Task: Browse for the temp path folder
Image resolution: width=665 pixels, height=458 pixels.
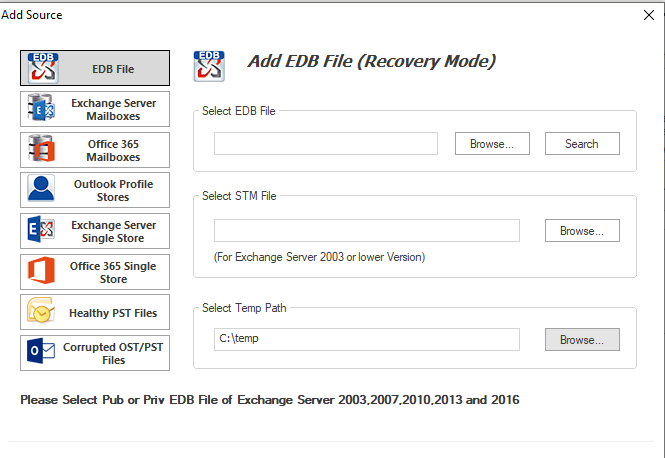Action: coord(582,340)
